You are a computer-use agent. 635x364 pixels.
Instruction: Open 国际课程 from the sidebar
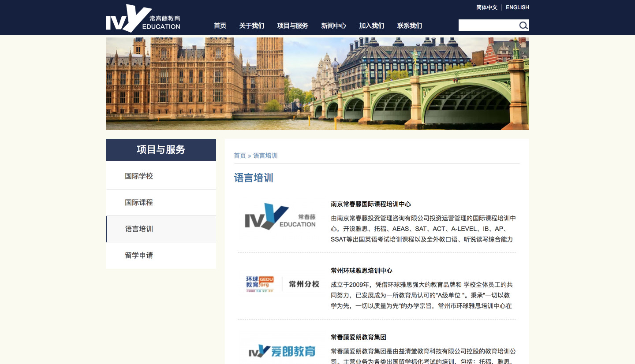pos(139,203)
